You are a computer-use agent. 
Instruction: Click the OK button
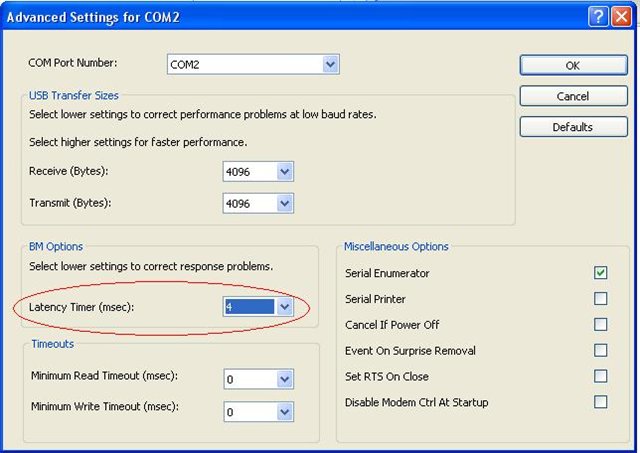click(x=573, y=65)
